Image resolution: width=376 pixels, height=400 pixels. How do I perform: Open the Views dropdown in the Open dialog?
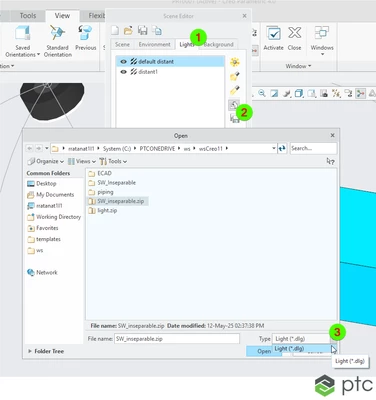(x=82, y=161)
